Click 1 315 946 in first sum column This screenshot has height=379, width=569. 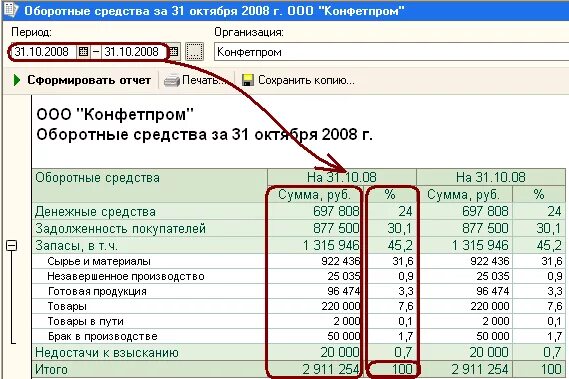331,245
